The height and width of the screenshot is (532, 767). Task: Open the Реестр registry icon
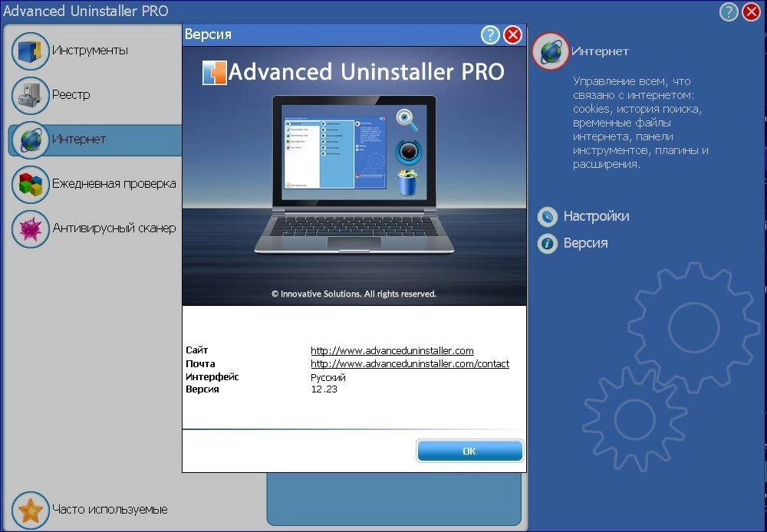click(31, 95)
